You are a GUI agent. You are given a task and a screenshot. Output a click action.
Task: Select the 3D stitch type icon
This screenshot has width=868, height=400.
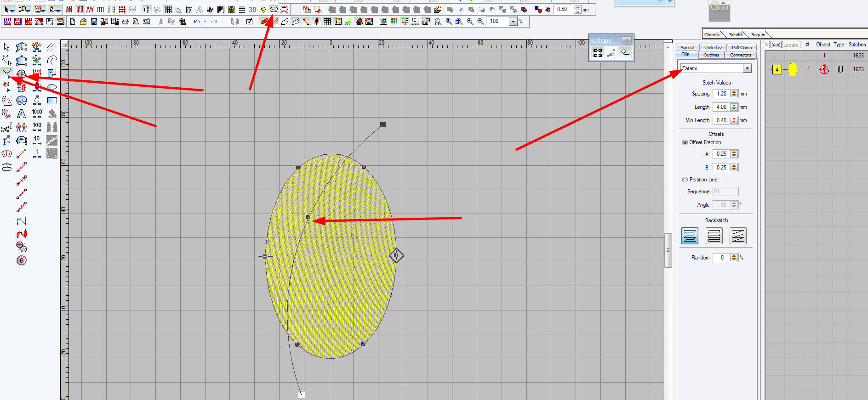(x=252, y=10)
